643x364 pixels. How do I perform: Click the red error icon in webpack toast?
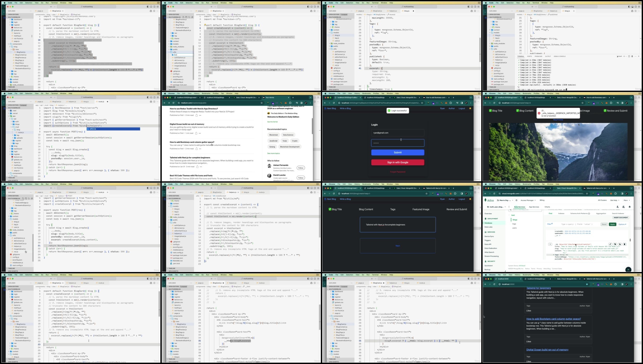click(539, 113)
